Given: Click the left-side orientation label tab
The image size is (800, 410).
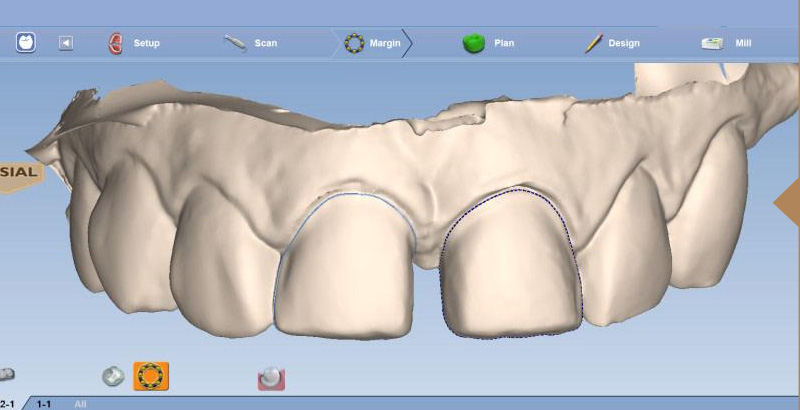Looking at the screenshot, I should [x=20, y=172].
